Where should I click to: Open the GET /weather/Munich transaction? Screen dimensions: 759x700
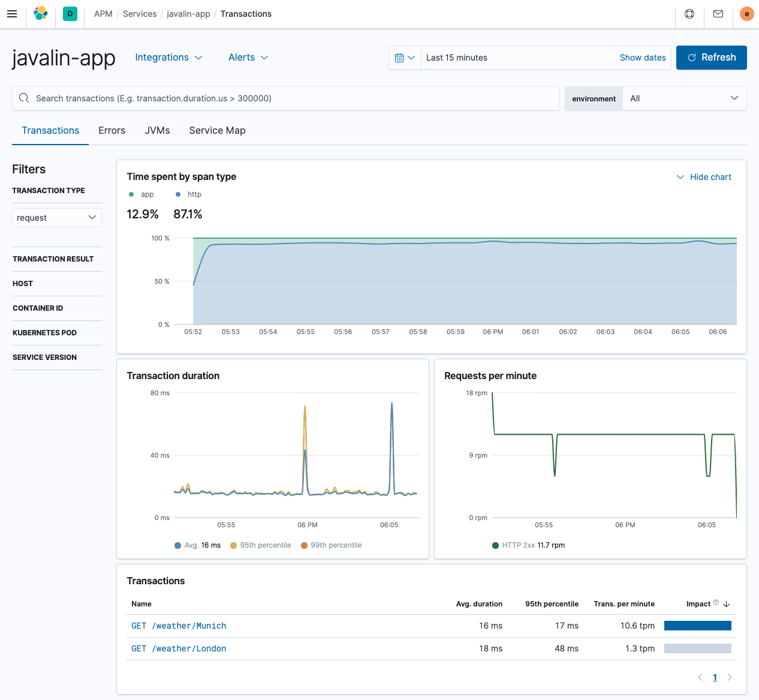(x=178, y=625)
